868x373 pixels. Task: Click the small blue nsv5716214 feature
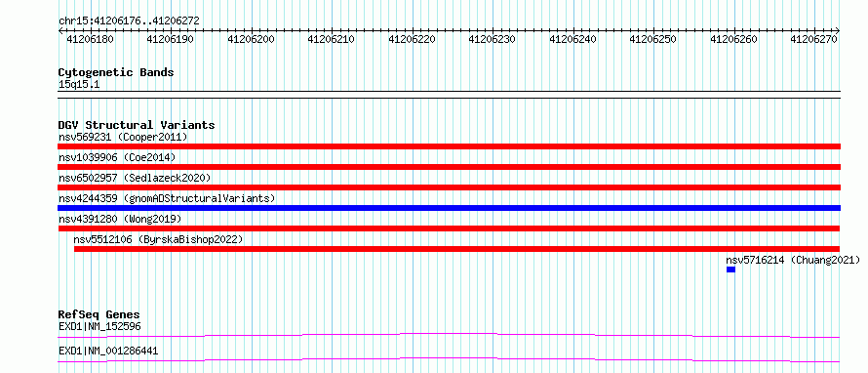730,269
